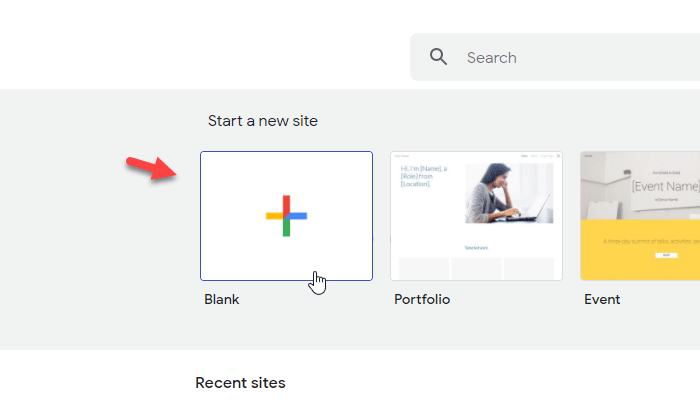The height and width of the screenshot is (406, 700).
Task: Click the woman's photo in Portfolio preview
Action: tap(508, 193)
